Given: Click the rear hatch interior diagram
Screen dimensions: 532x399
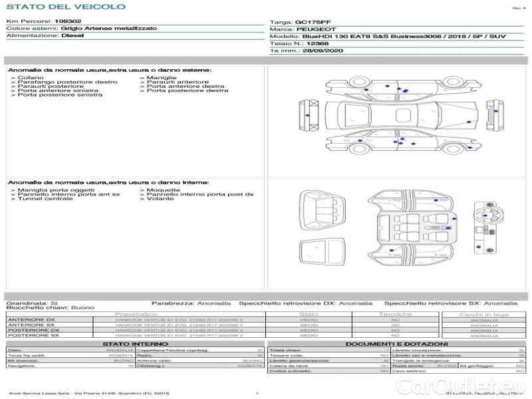Looking at the screenshot, I should click(323, 211).
